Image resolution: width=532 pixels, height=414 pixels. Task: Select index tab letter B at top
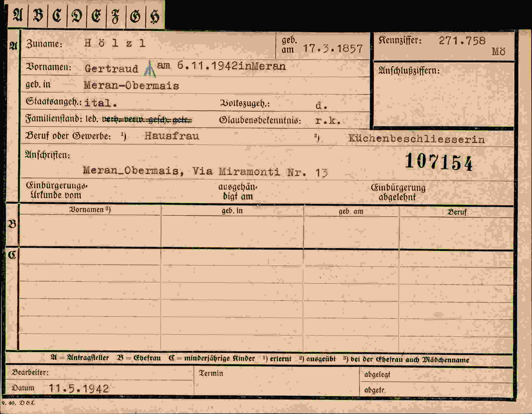[x=38, y=15]
